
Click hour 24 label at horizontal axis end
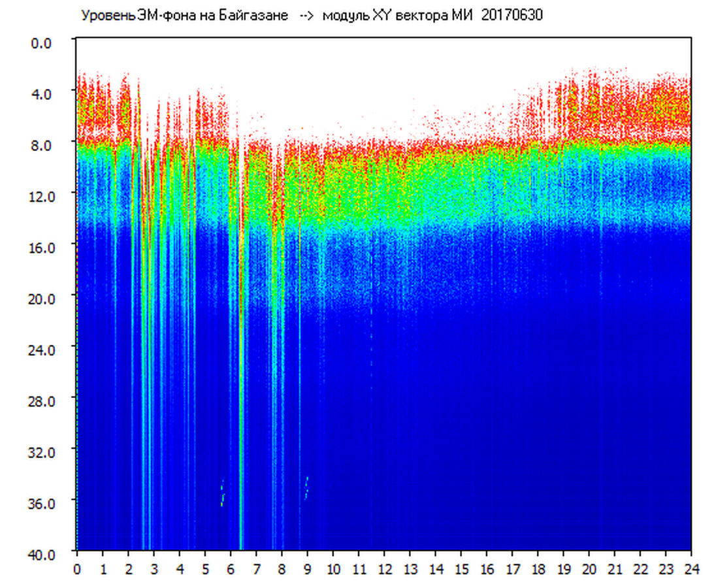[x=691, y=569]
